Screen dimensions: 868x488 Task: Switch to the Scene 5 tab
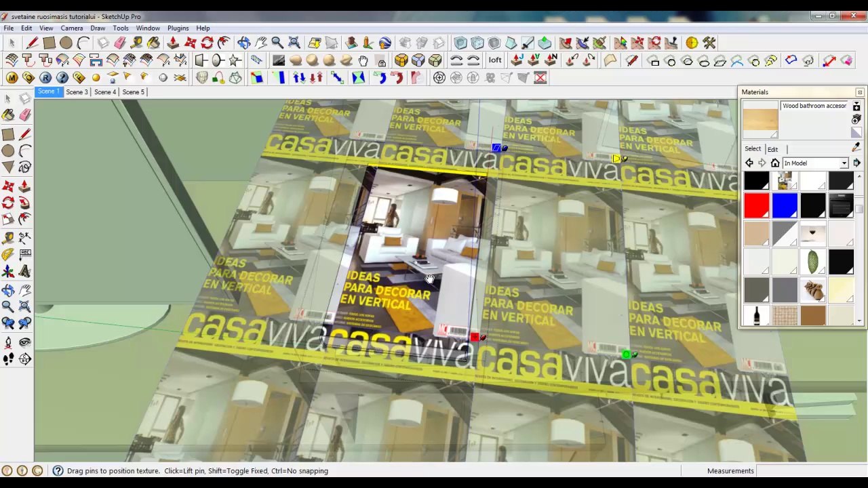pyautogui.click(x=134, y=92)
